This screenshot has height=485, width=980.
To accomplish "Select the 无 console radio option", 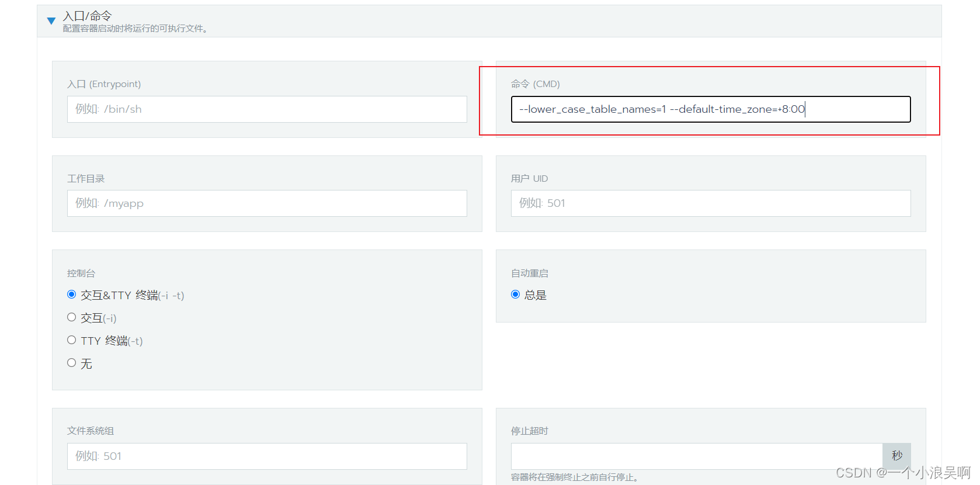I will pos(72,363).
